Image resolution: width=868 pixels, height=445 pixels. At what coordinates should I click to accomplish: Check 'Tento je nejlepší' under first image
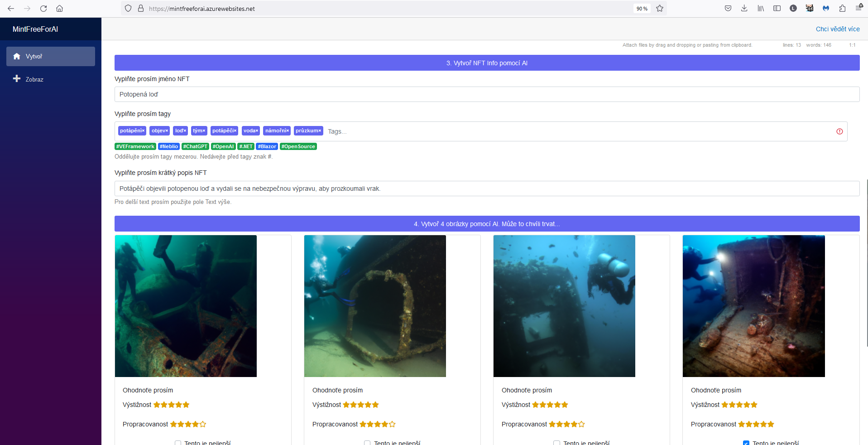click(x=178, y=443)
